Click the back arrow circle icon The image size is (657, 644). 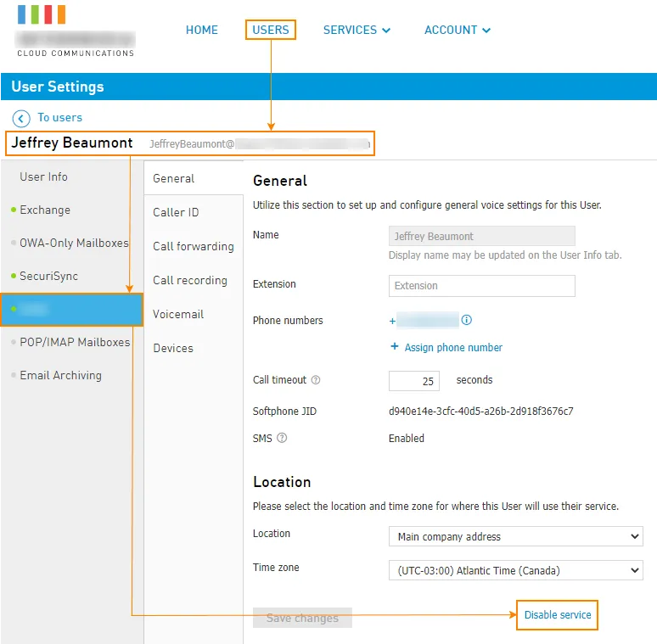21,119
